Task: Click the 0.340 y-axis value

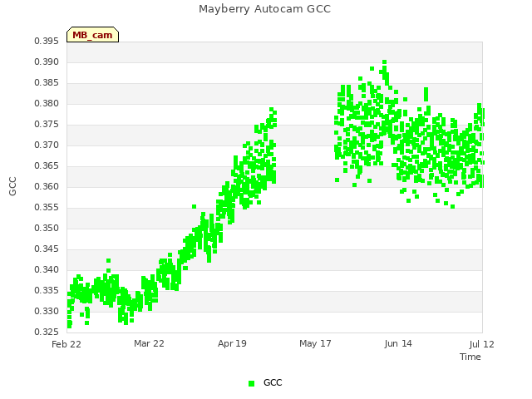Action: click(47, 269)
